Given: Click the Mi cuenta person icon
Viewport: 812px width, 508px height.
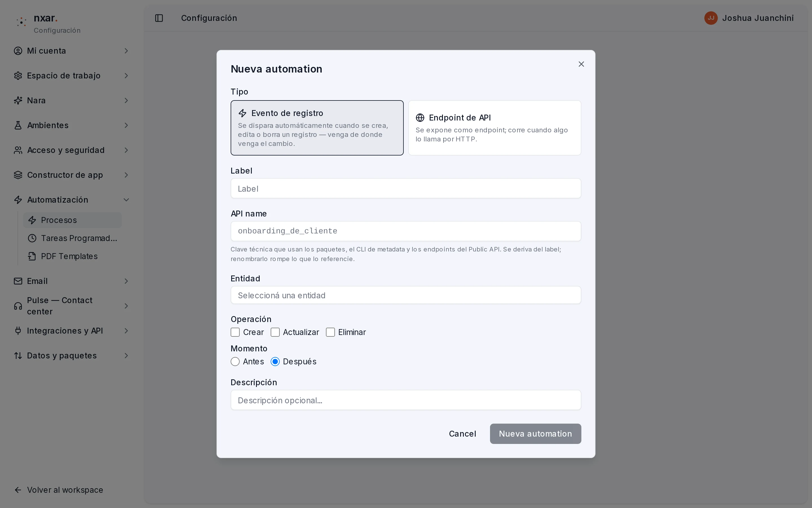Looking at the screenshot, I should [x=18, y=51].
